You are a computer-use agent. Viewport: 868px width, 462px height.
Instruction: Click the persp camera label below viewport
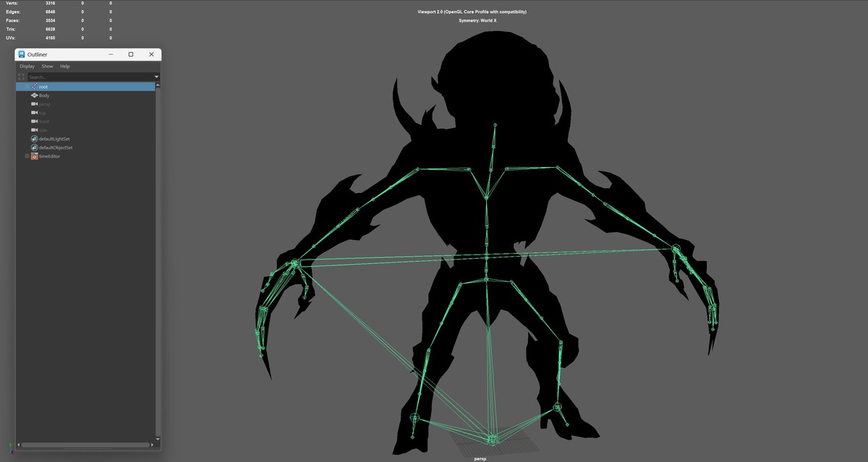(x=480, y=458)
